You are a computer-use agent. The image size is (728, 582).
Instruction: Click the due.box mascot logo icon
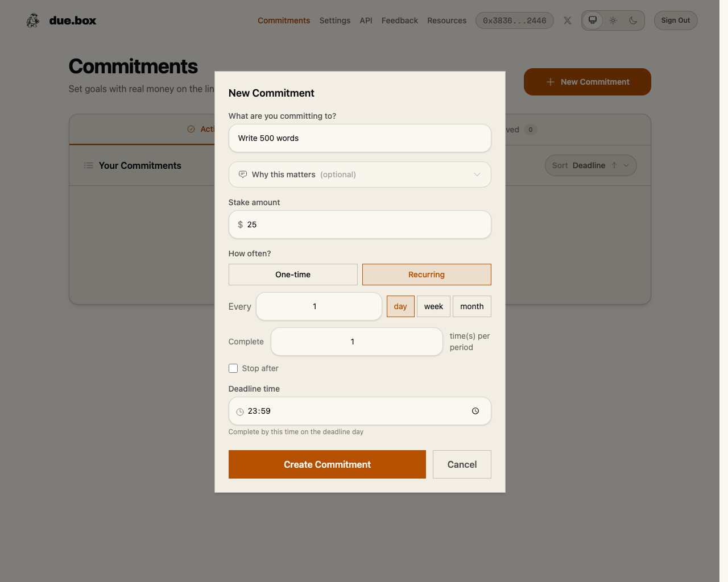[33, 20]
